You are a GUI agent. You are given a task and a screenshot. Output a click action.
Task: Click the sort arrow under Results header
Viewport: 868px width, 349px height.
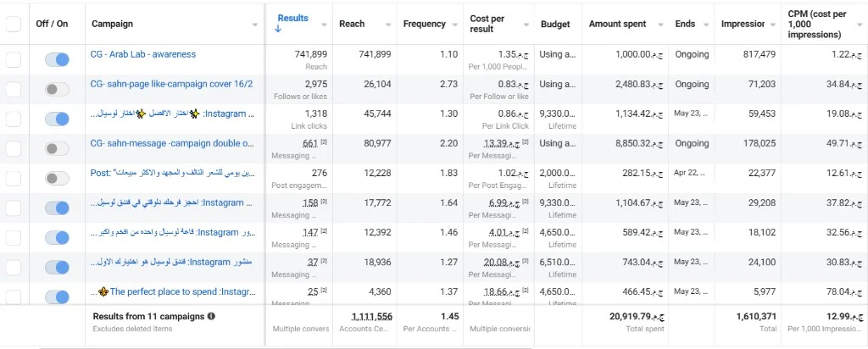(278, 29)
